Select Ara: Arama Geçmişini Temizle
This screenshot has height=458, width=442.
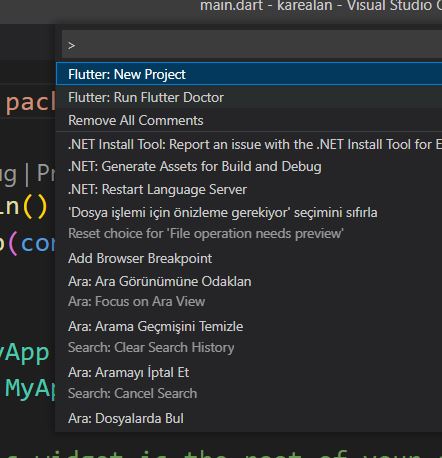249,337
